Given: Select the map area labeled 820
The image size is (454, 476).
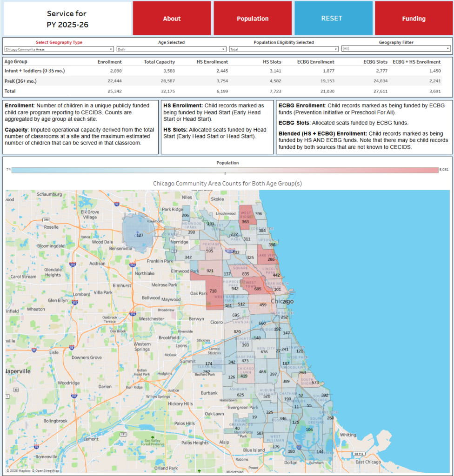Looking at the screenshot, I should [237, 332].
